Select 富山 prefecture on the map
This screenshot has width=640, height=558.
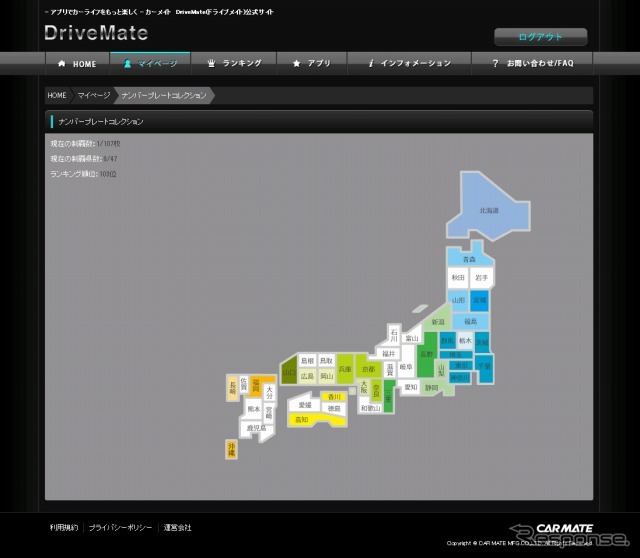(x=411, y=338)
